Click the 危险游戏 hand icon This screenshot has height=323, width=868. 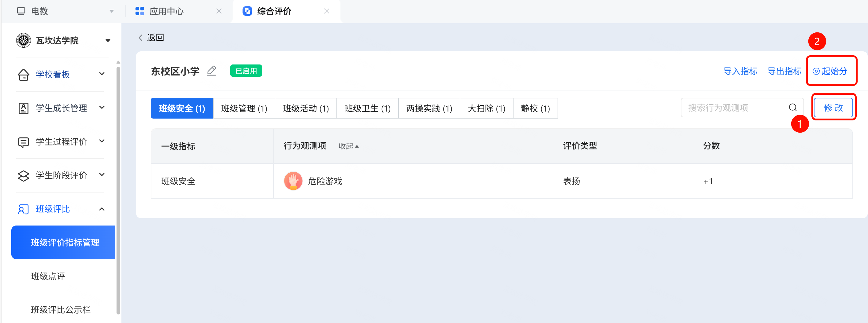(x=293, y=181)
